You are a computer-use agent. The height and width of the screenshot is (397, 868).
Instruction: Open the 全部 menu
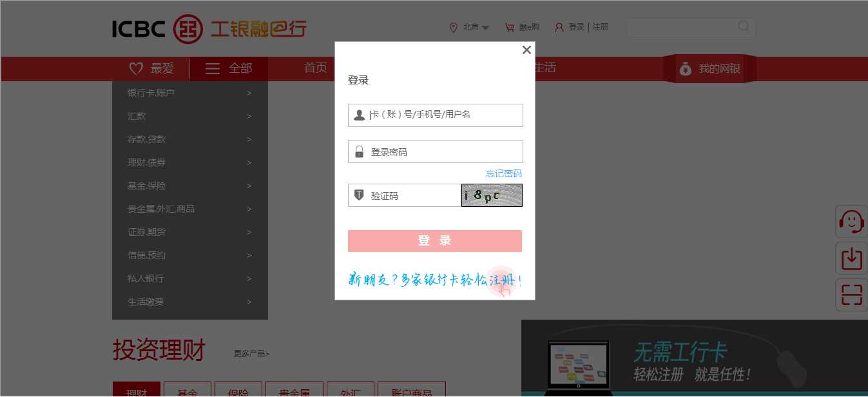tap(229, 68)
